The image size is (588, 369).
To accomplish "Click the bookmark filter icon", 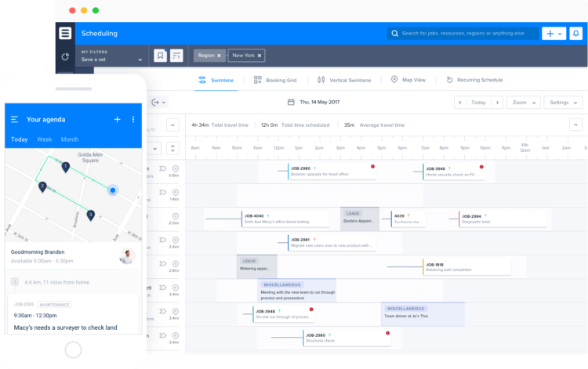I will click(x=160, y=56).
